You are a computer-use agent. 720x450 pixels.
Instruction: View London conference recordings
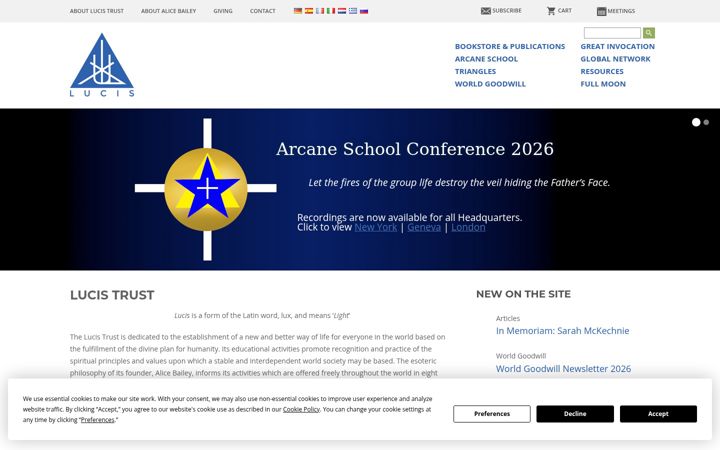[x=468, y=227]
